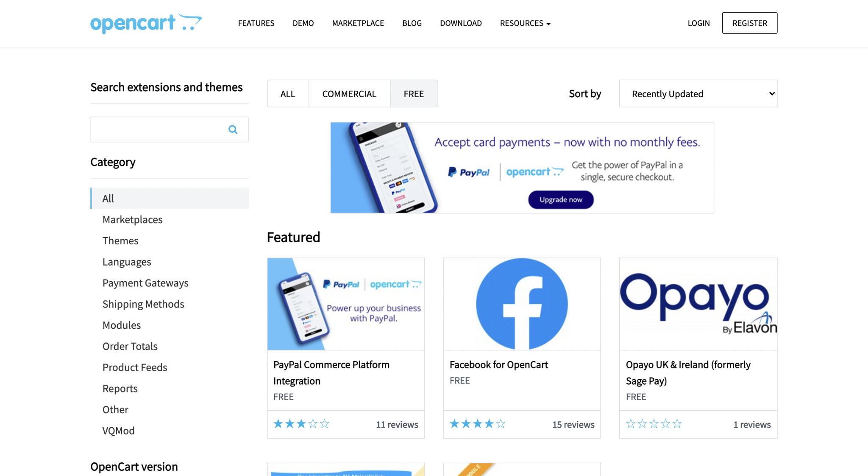The height and width of the screenshot is (476, 868).
Task: Select the FREE filter option
Action: (x=414, y=93)
